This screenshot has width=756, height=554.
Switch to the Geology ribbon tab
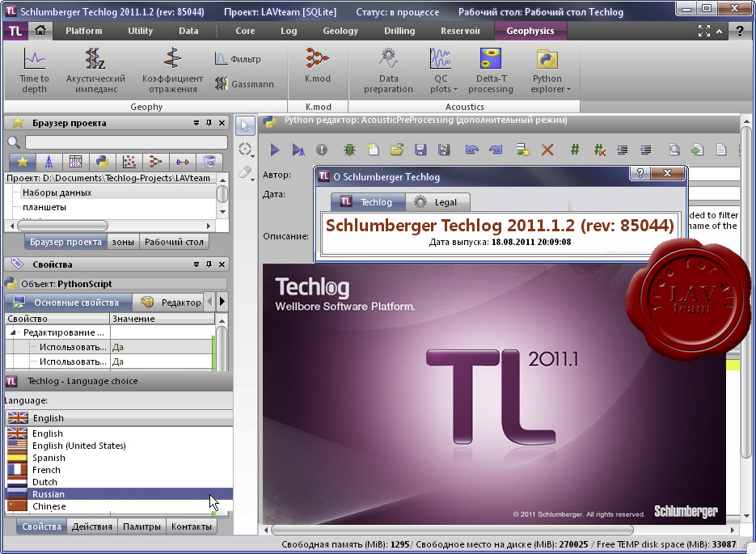(x=340, y=31)
